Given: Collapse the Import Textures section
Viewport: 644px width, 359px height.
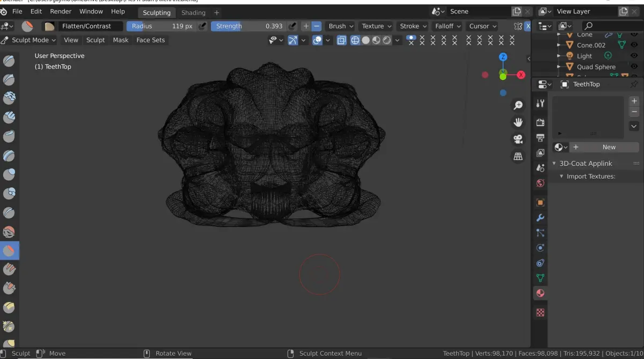Looking at the screenshot, I should pos(561,176).
